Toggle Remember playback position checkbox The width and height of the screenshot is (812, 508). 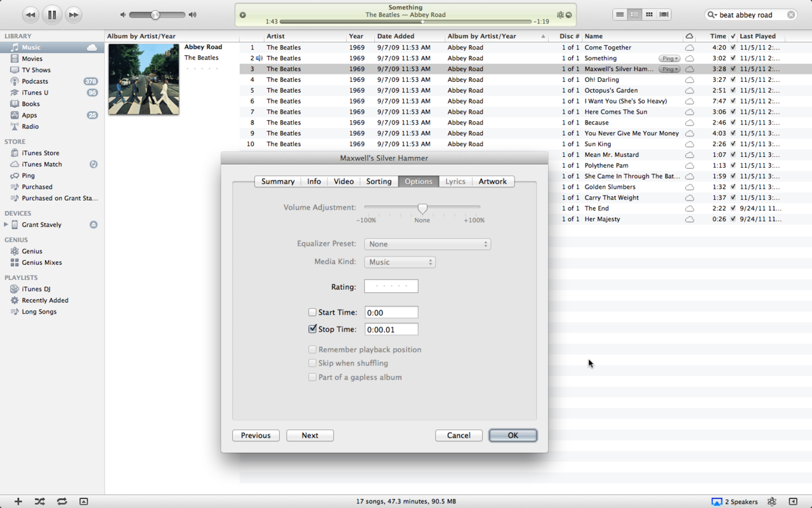coord(312,349)
